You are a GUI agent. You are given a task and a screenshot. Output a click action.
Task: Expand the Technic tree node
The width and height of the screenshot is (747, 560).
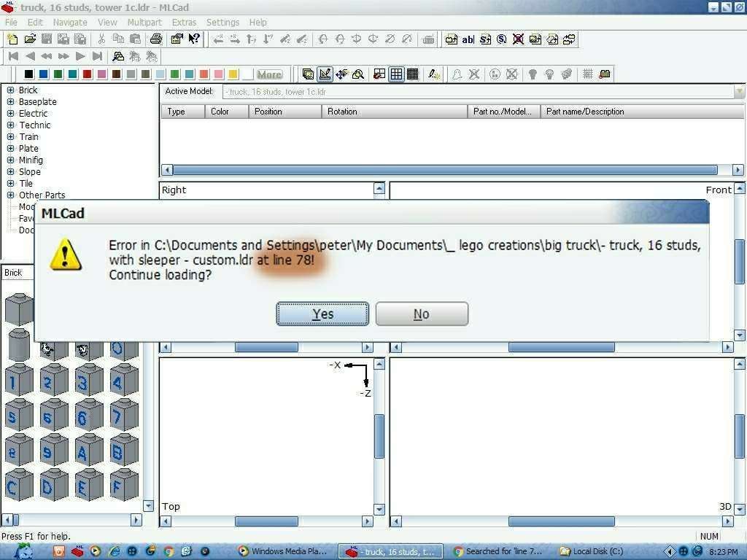11,125
